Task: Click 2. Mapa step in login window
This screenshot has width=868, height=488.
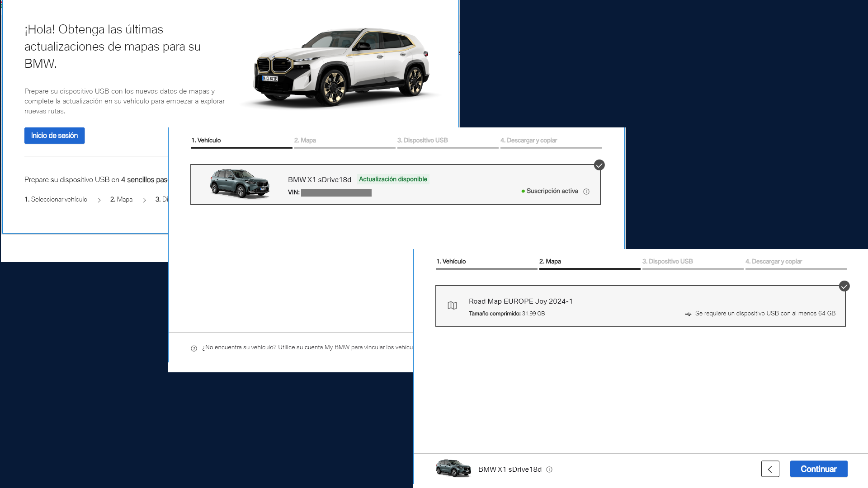Action: tap(121, 199)
